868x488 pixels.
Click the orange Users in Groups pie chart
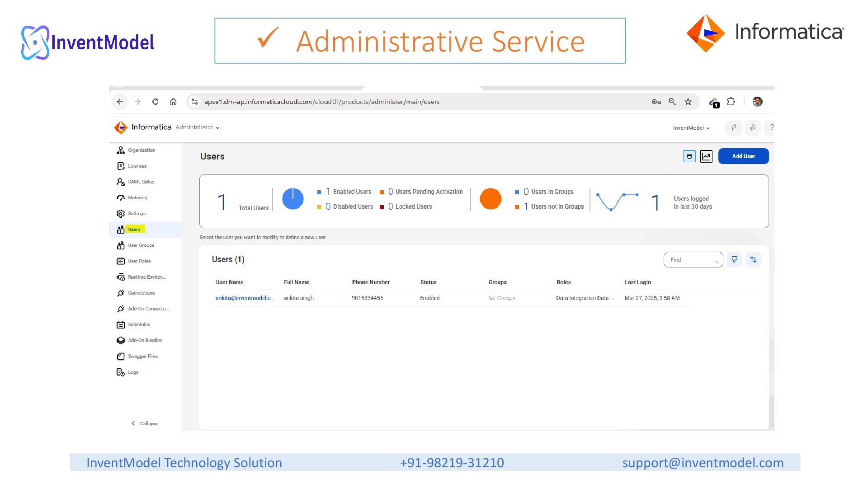491,199
